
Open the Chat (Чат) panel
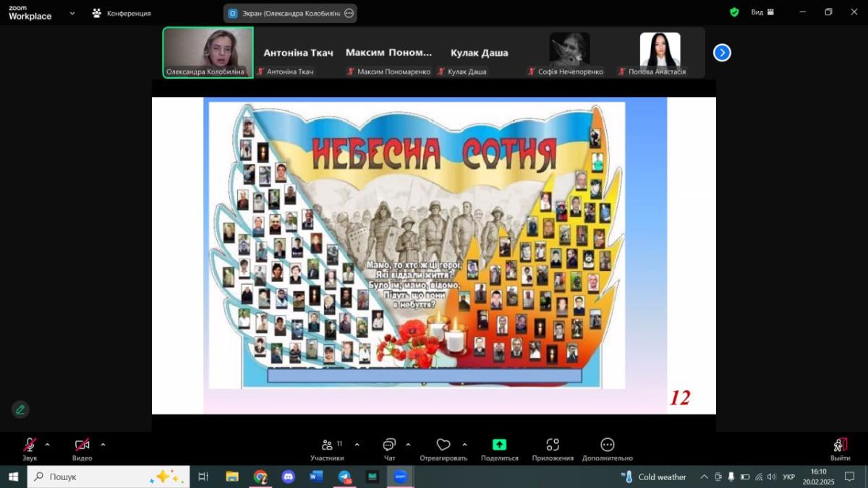coord(389,448)
